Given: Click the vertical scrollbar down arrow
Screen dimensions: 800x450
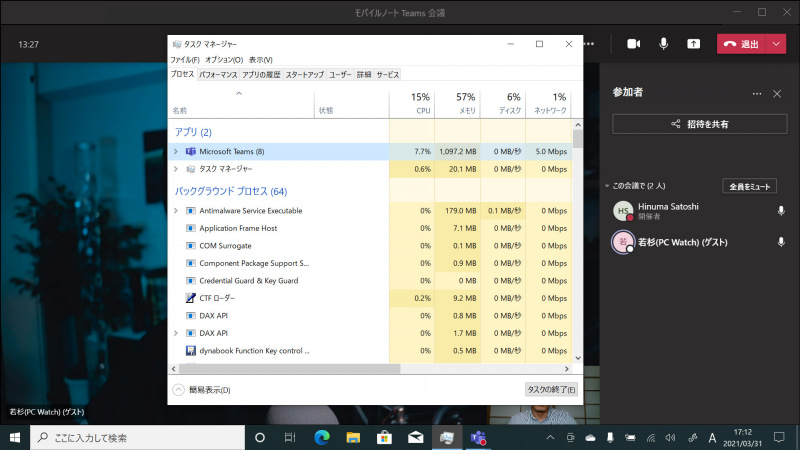Looking at the screenshot, I should coord(578,358).
